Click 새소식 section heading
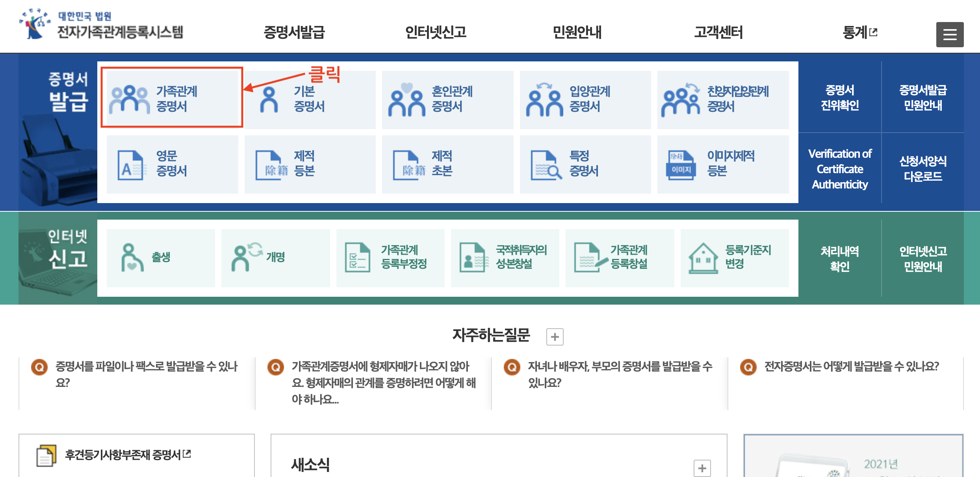 coord(310,465)
